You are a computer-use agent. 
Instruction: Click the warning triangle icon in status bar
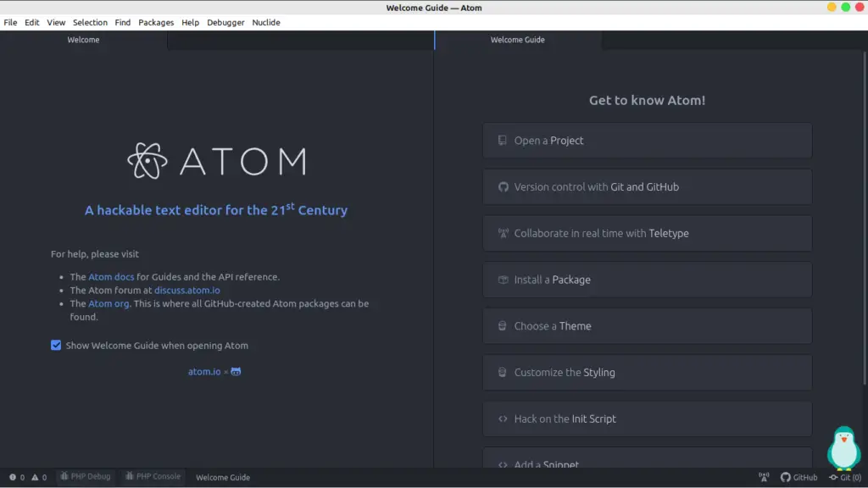point(35,477)
